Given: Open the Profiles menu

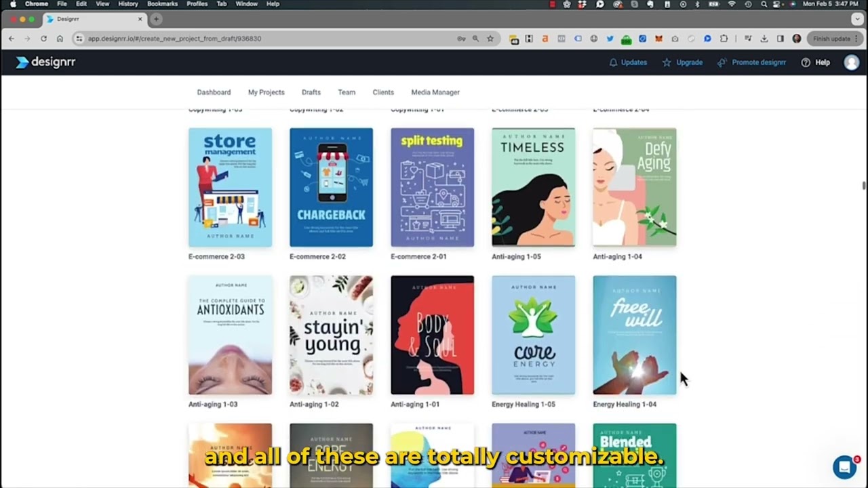Looking at the screenshot, I should [197, 4].
